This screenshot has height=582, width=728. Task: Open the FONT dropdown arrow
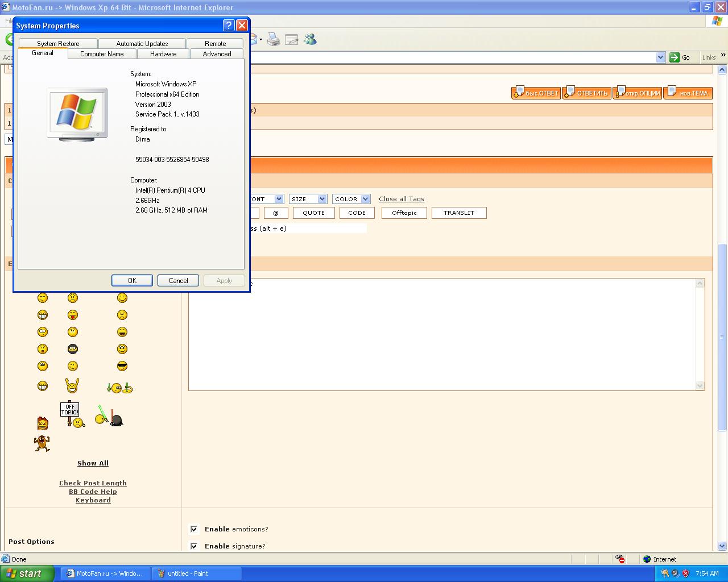(x=279, y=199)
